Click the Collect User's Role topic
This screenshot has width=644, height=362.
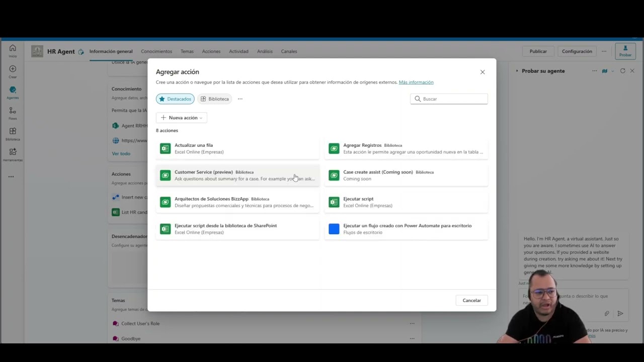pos(140,323)
